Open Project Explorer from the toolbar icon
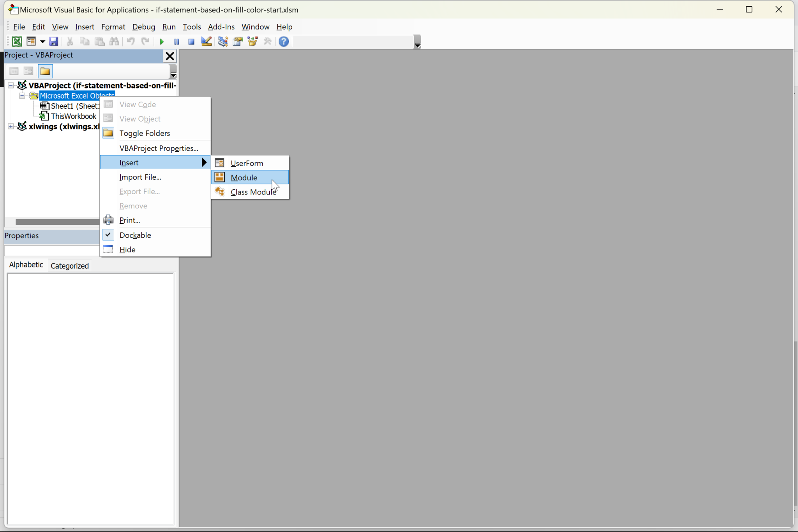 coord(223,41)
